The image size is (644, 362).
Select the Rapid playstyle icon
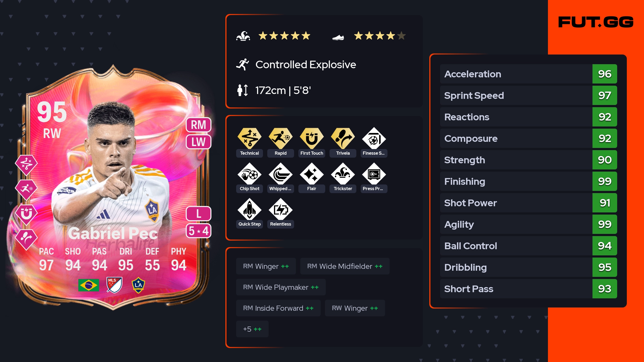pos(280,138)
